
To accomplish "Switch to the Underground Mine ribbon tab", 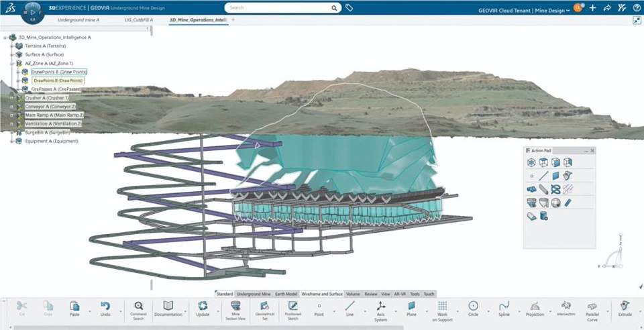I will (x=254, y=294).
